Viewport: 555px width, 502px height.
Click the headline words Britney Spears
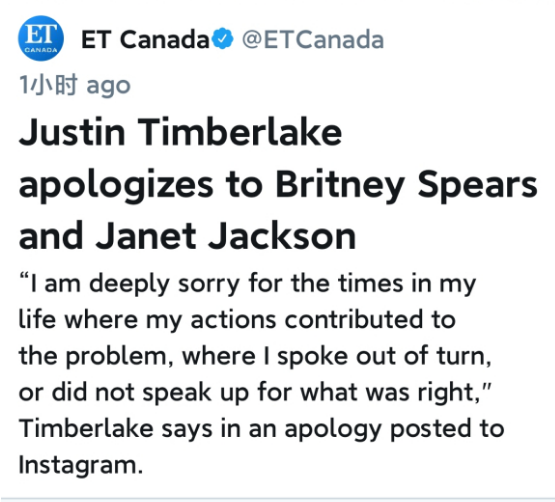click(406, 186)
